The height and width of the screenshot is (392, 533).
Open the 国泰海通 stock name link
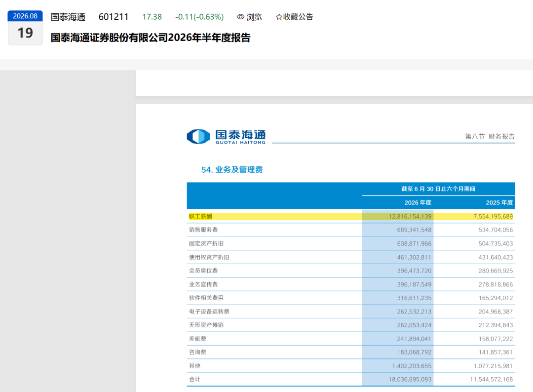(68, 17)
